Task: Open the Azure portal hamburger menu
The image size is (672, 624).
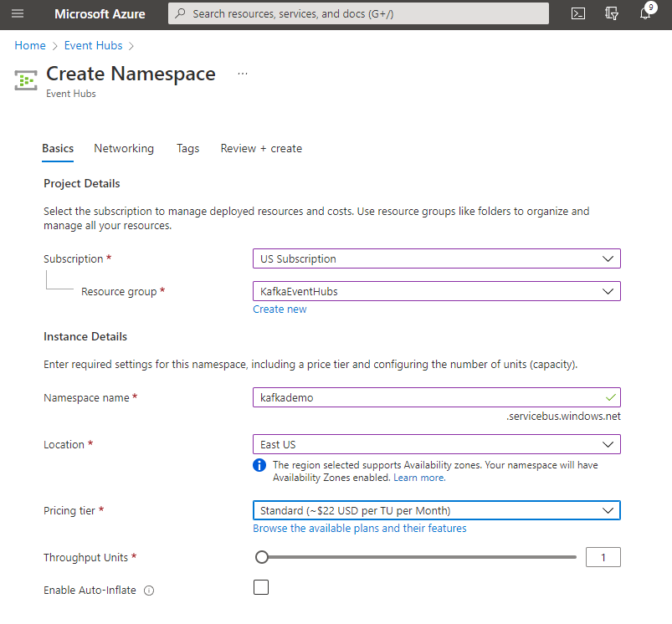Action: click(18, 13)
